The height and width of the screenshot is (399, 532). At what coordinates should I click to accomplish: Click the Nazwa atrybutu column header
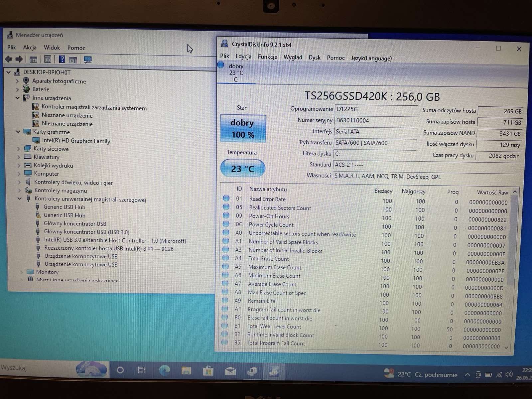pyautogui.click(x=268, y=189)
